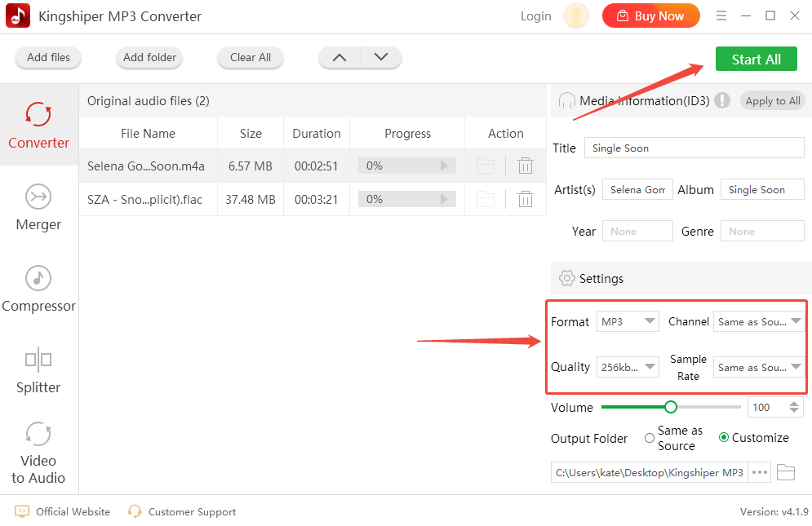Image resolution: width=812 pixels, height=526 pixels.
Task: Open output folder for Selena Gomez file
Action: (486, 166)
